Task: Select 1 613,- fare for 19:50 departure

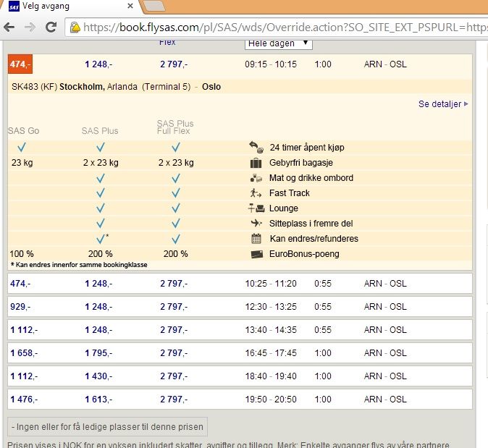Action: 98,400
